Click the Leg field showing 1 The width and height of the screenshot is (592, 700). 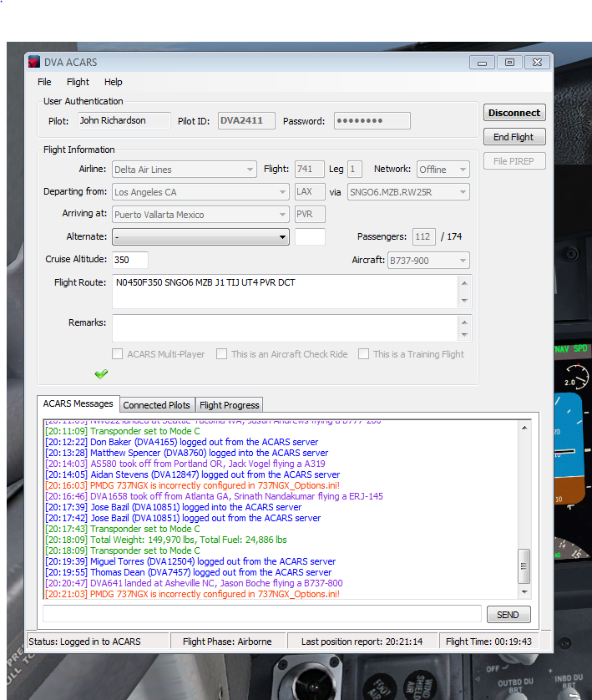[x=355, y=170]
